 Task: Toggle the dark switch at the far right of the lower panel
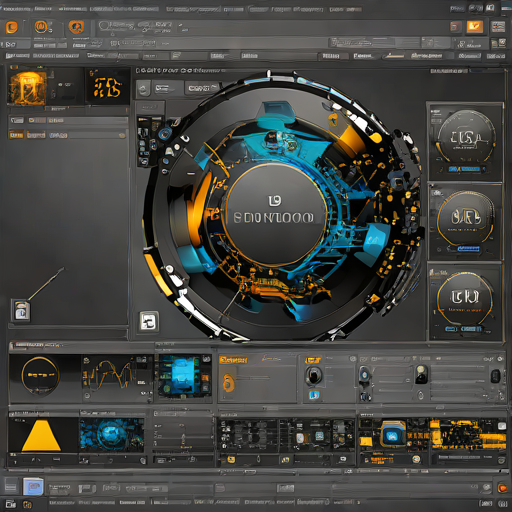[496, 376]
